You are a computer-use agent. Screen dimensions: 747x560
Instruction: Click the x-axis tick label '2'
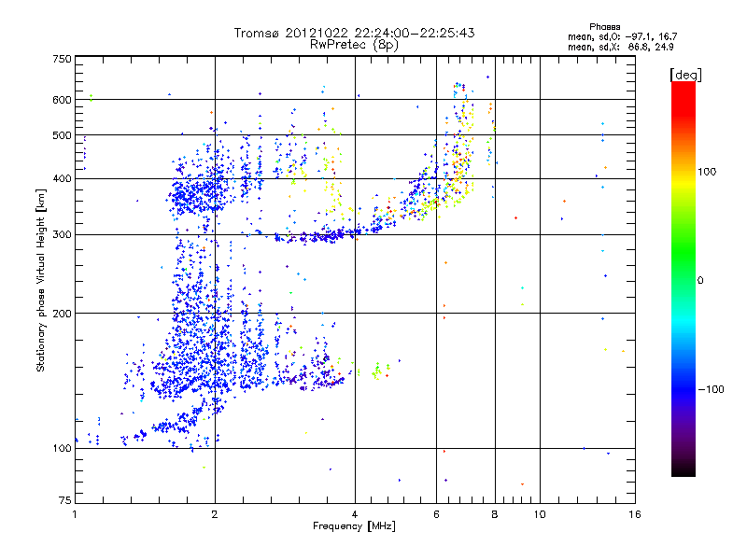pos(215,514)
